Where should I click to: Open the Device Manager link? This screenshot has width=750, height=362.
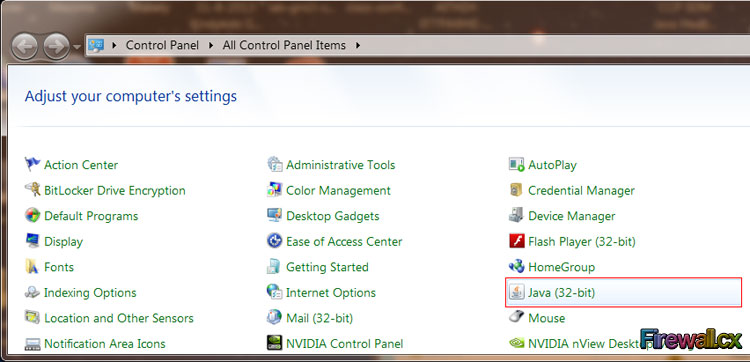572,216
